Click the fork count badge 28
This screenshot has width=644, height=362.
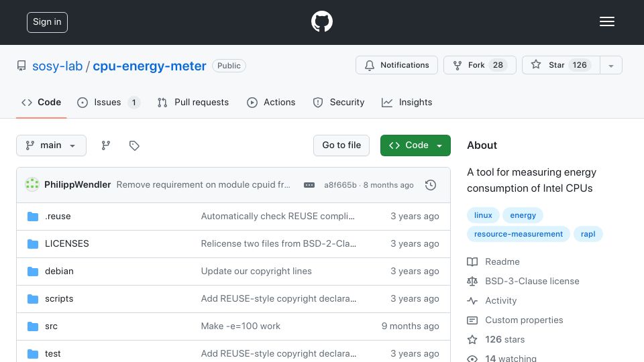click(x=498, y=65)
